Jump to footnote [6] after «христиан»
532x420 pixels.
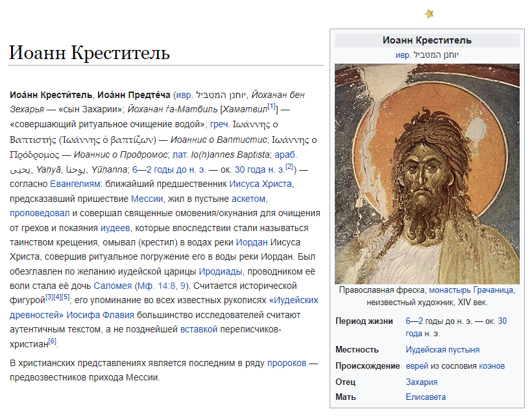pos(53,341)
